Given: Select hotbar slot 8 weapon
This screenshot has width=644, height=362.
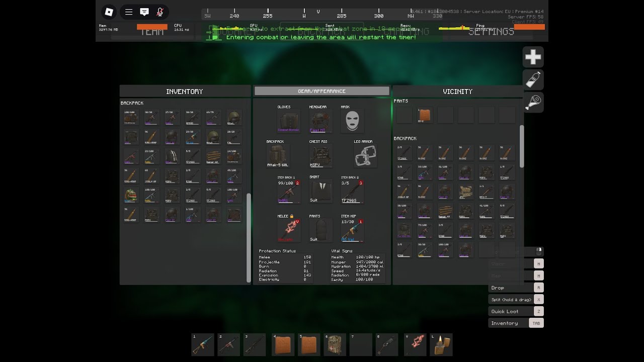Looking at the screenshot, I should 387,344.
